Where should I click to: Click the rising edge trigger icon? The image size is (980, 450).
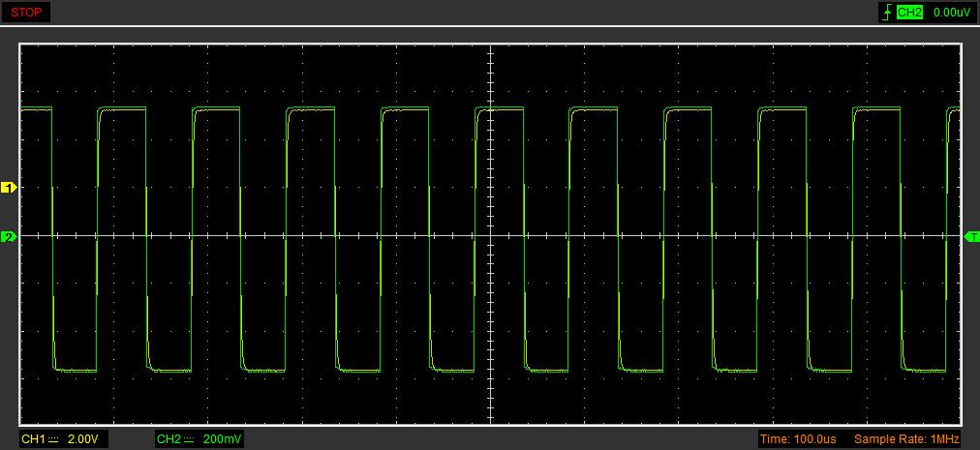tap(887, 13)
